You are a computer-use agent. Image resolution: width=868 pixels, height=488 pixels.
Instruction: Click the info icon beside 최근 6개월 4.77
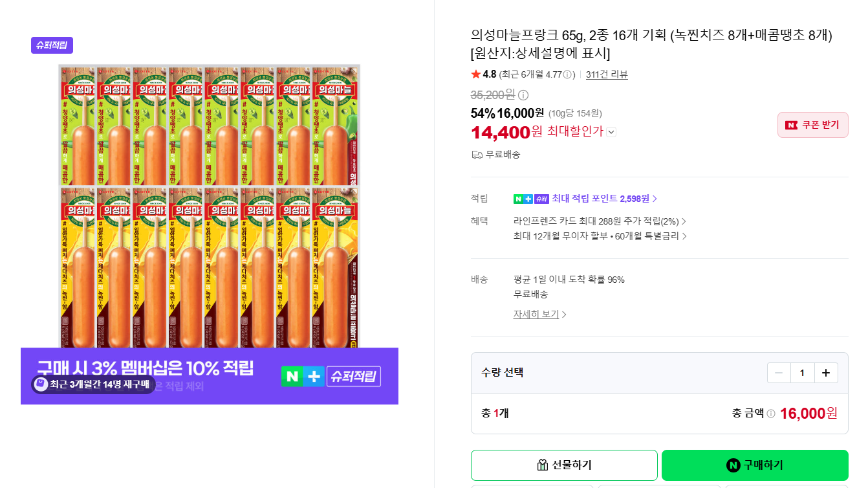click(x=567, y=74)
